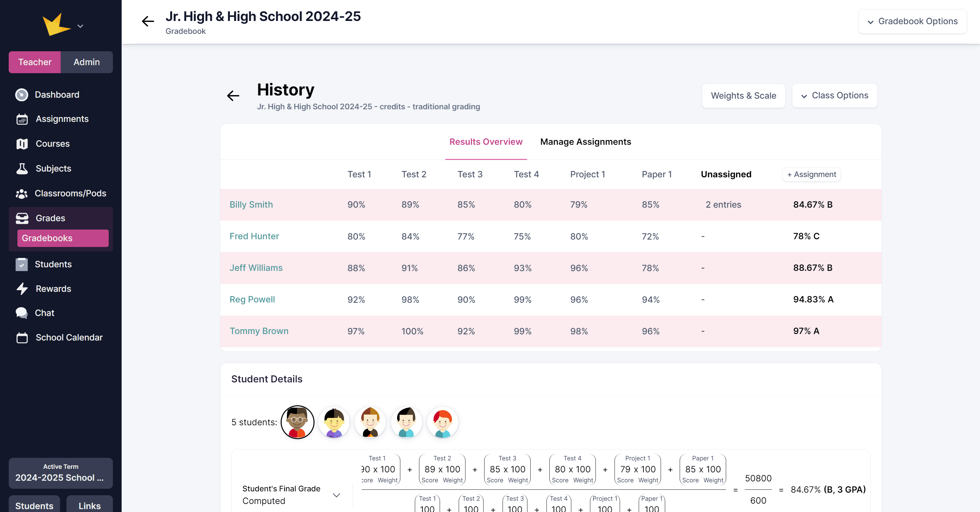
Task: Click the + Assignment button
Action: [x=811, y=174]
